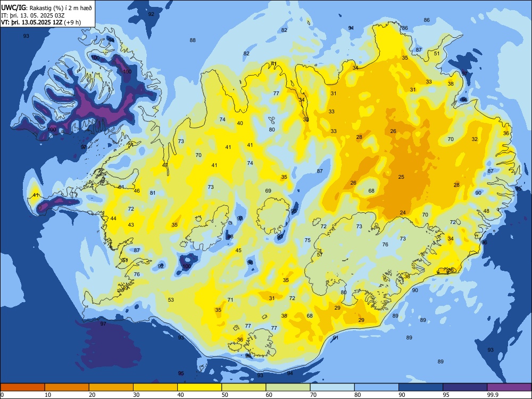Click the humidity value '49' on southwest peninsula
Screen dimensions: 532x399
coord(126,288)
